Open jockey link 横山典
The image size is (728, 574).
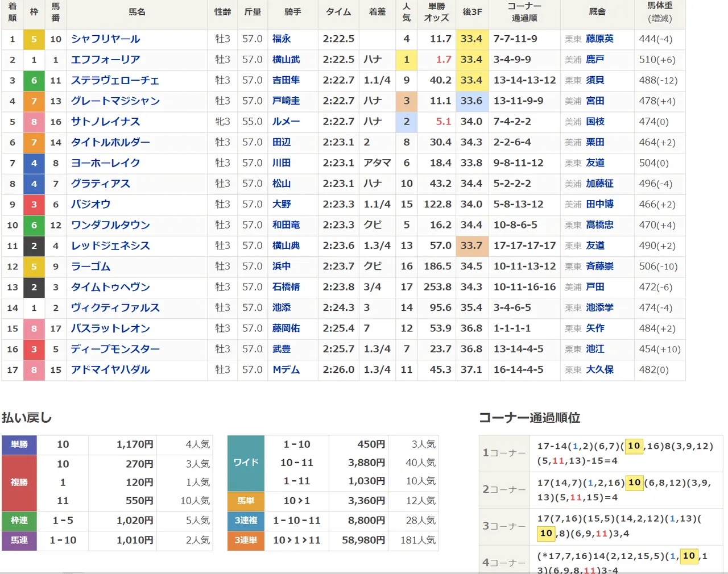[x=286, y=246]
